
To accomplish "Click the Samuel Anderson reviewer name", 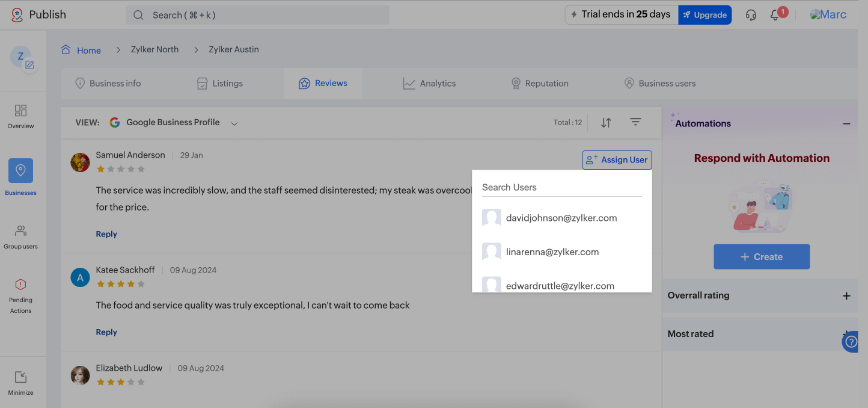I will click(x=130, y=155).
